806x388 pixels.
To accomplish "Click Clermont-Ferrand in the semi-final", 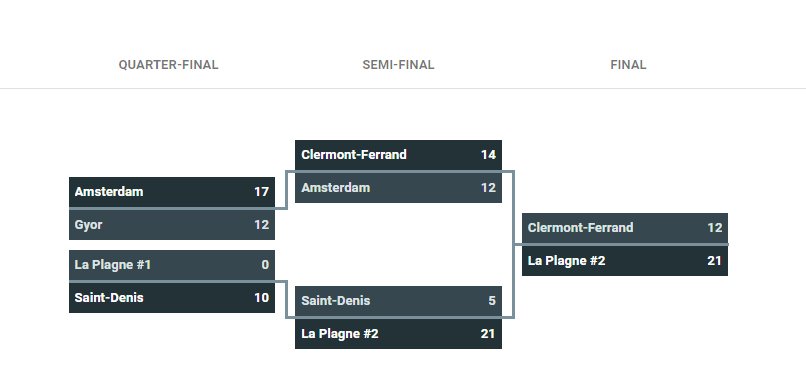I will (x=398, y=155).
